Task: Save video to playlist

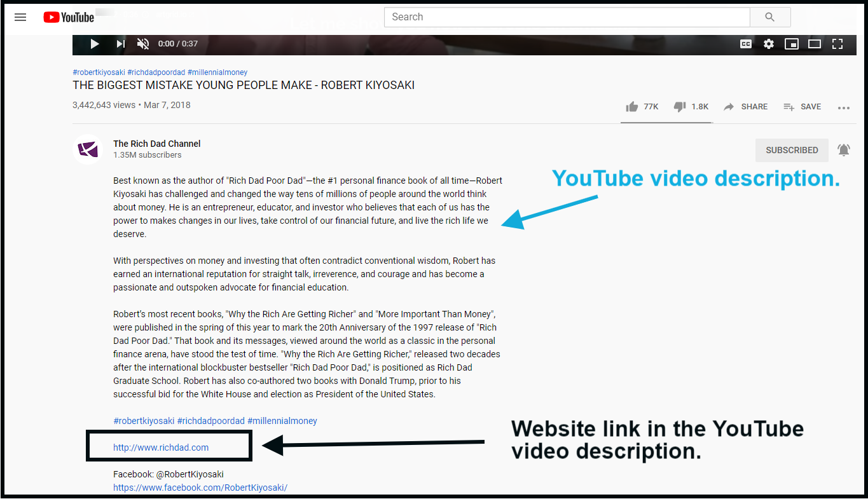Action: 802,107
